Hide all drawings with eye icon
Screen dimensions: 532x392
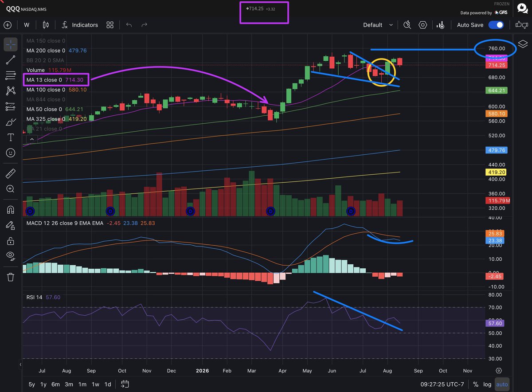(x=11, y=256)
